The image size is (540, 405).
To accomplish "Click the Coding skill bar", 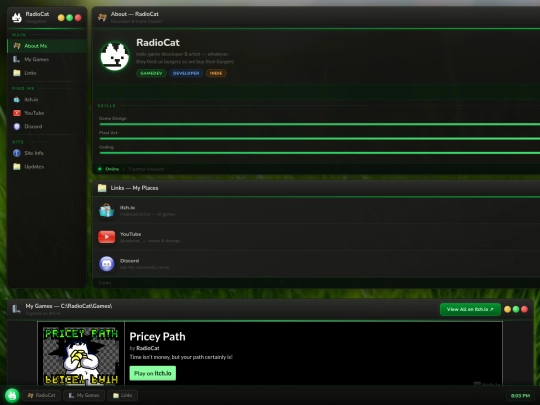I will click(320, 153).
